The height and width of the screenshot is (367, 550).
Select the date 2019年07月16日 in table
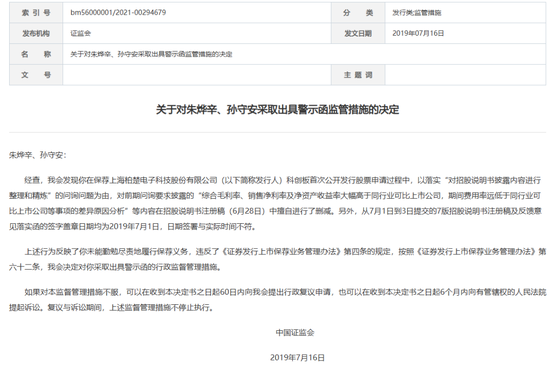click(418, 33)
